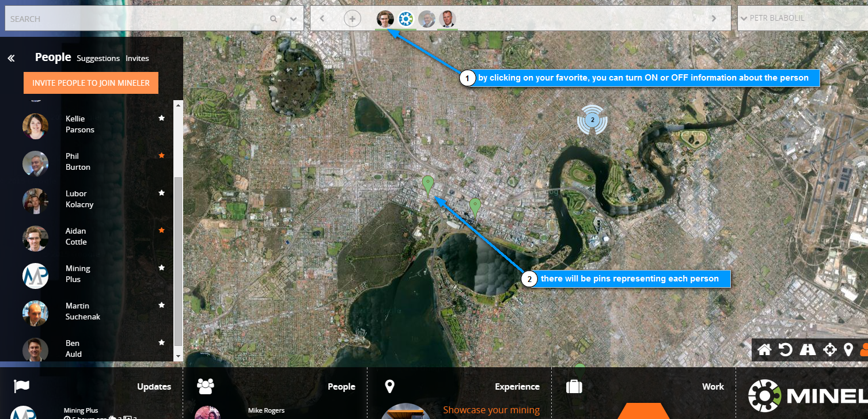This screenshot has height=419, width=868.
Task: Click in the Search input field
Action: [x=132, y=18]
